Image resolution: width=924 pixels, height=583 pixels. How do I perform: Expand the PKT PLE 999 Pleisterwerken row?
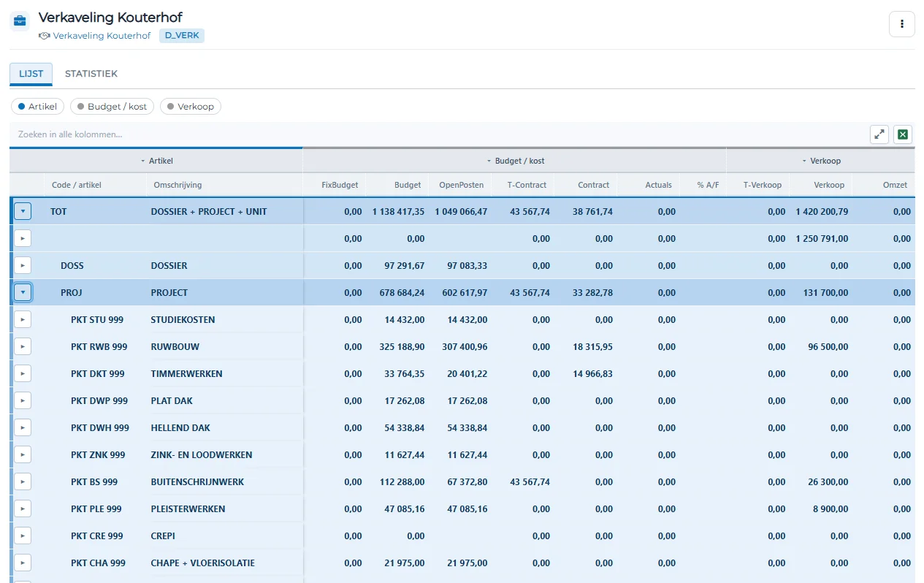click(x=23, y=509)
